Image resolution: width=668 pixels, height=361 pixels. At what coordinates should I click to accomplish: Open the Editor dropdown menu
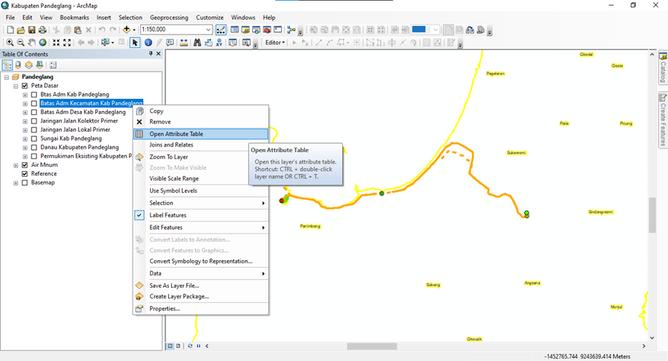(x=275, y=43)
